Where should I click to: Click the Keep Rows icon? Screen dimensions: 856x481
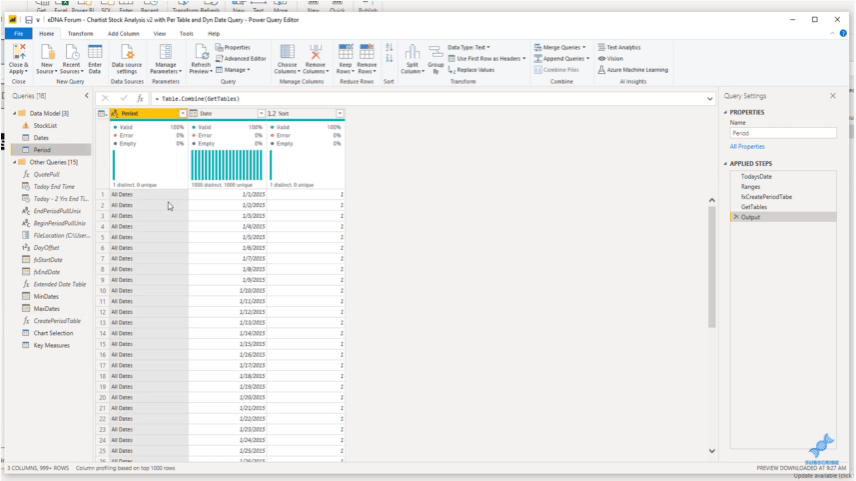(345, 52)
